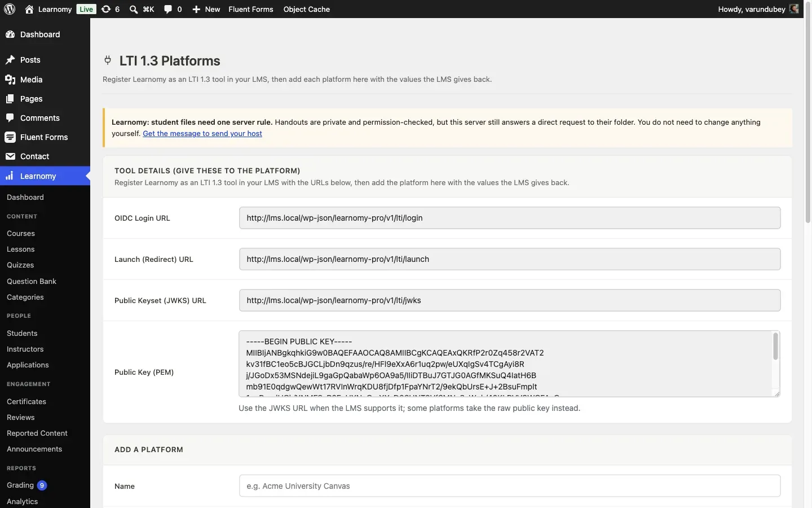This screenshot has width=812, height=508.
Task: Click the home icon beside Learnomy
Action: click(29, 9)
